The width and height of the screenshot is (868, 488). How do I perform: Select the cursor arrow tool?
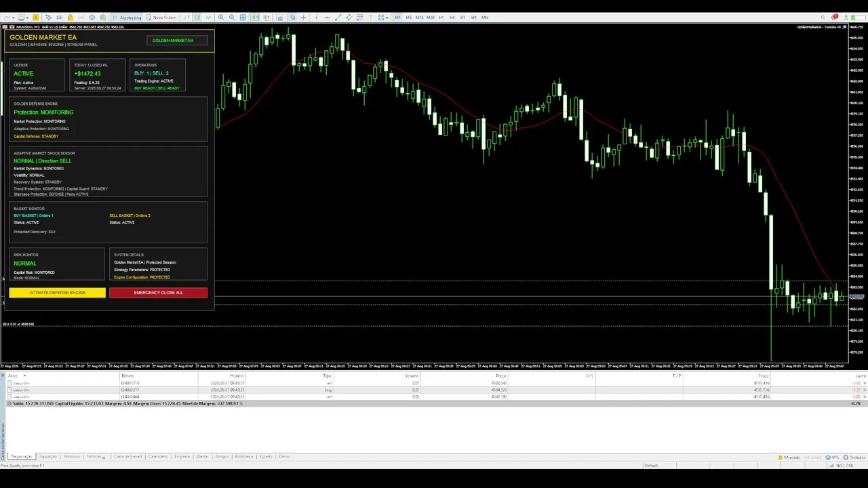(x=292, y=18)
